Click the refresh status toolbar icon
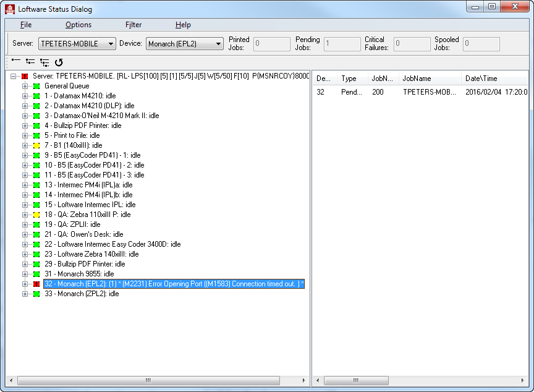 (x=59, y=62)
